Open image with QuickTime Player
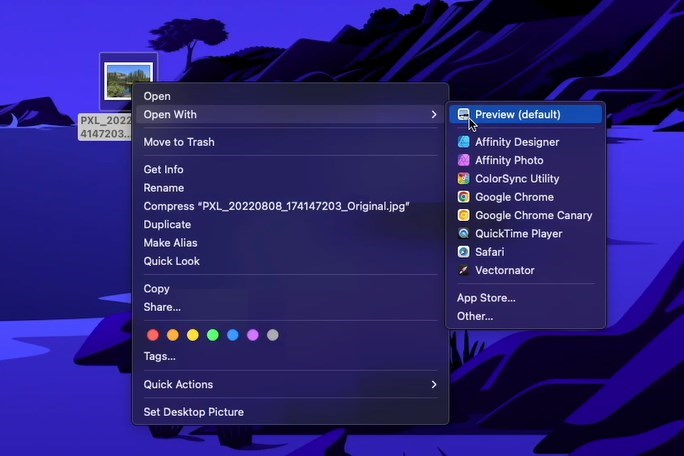This screenshot has width=684, height=456. pos(526,233)
